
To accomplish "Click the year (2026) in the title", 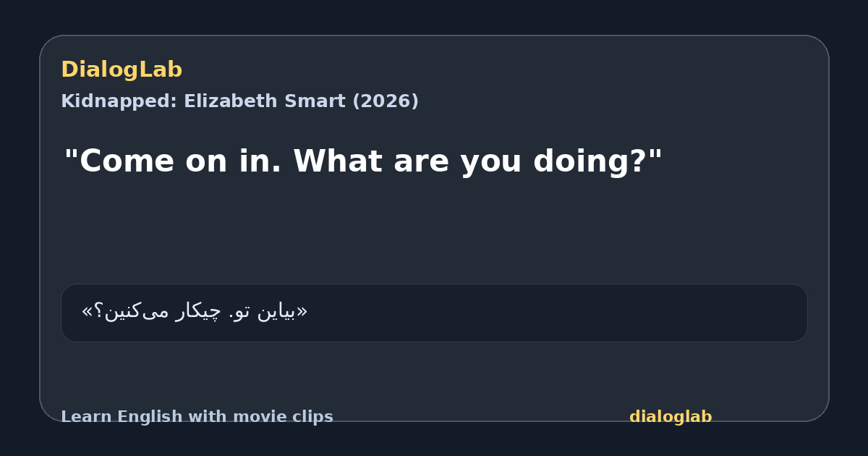I will 386,101.
